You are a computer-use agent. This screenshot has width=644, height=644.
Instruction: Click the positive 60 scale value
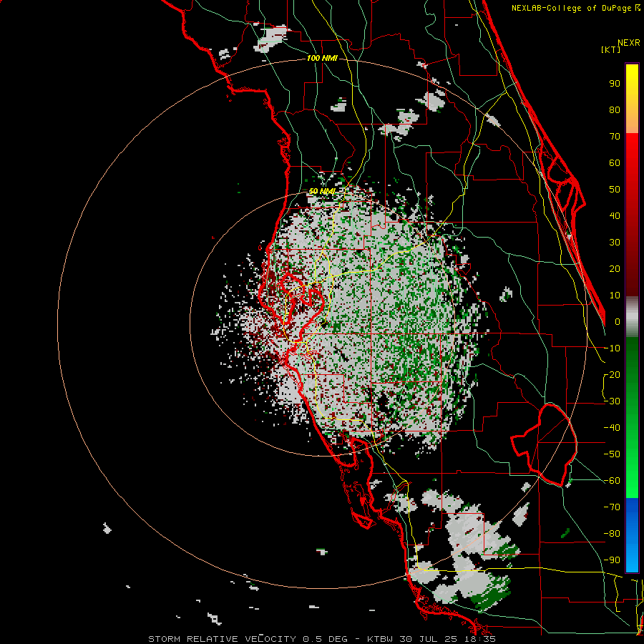click(615, 163)
